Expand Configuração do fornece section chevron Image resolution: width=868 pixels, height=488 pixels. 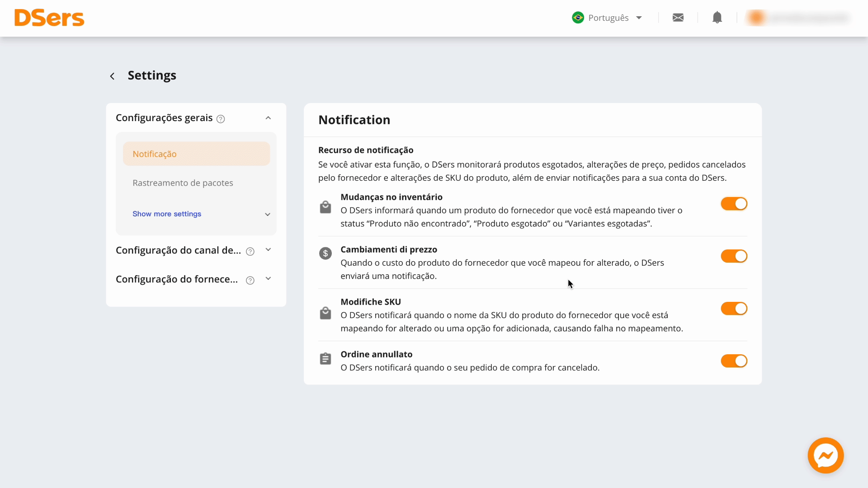pos(268,279)
